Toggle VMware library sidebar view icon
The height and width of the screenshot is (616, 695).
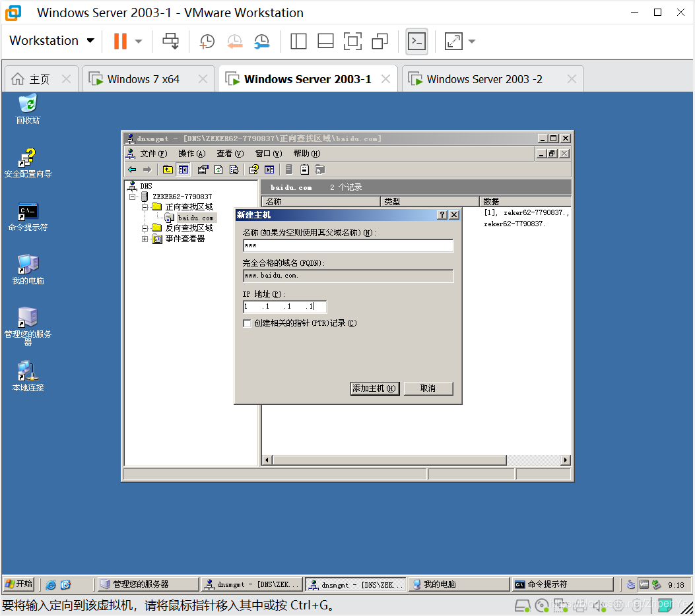pos(298,41)
